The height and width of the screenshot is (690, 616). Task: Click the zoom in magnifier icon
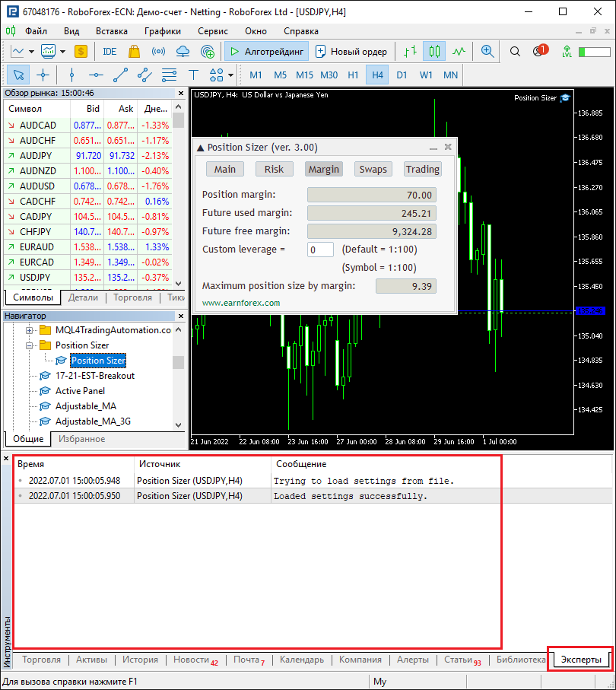coord(487,52)
